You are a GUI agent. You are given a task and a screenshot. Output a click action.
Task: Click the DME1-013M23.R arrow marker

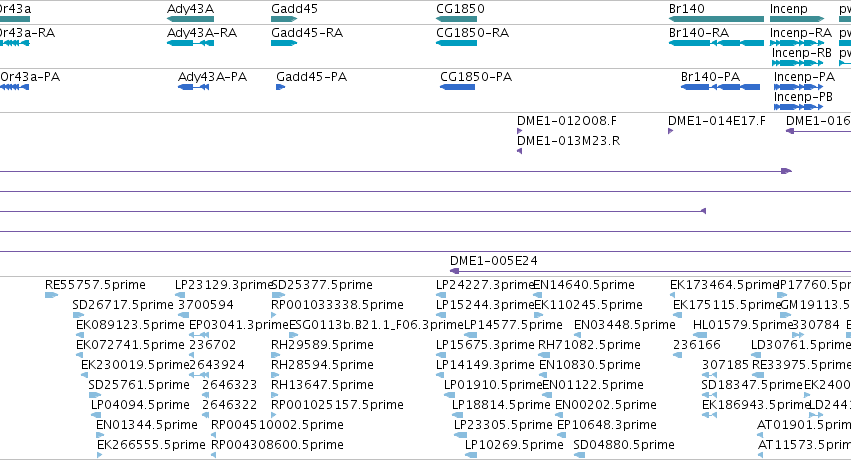519,151
